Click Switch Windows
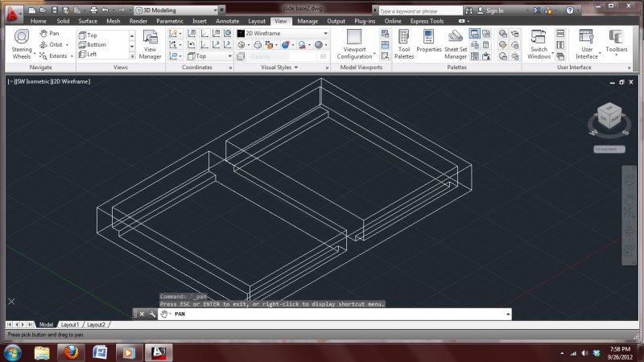The width and height of the screenshot is (644, 362). pos(539,44)
